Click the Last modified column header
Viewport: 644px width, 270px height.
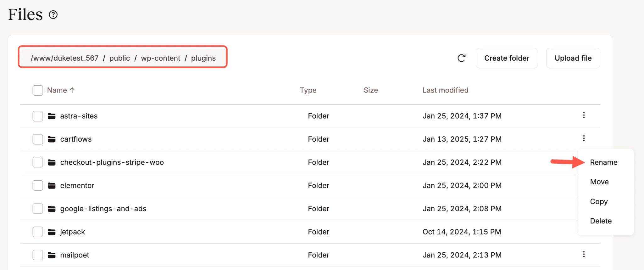445,90
